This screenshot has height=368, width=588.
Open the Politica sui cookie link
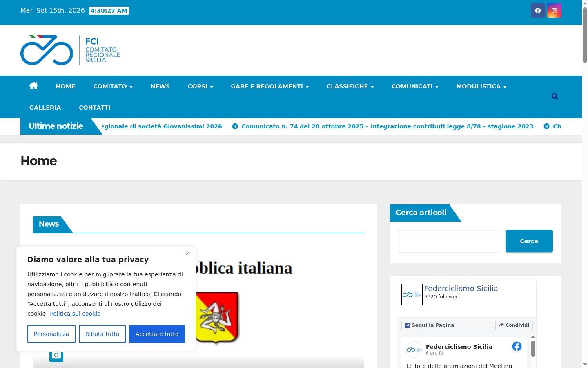tap(75, 314)
